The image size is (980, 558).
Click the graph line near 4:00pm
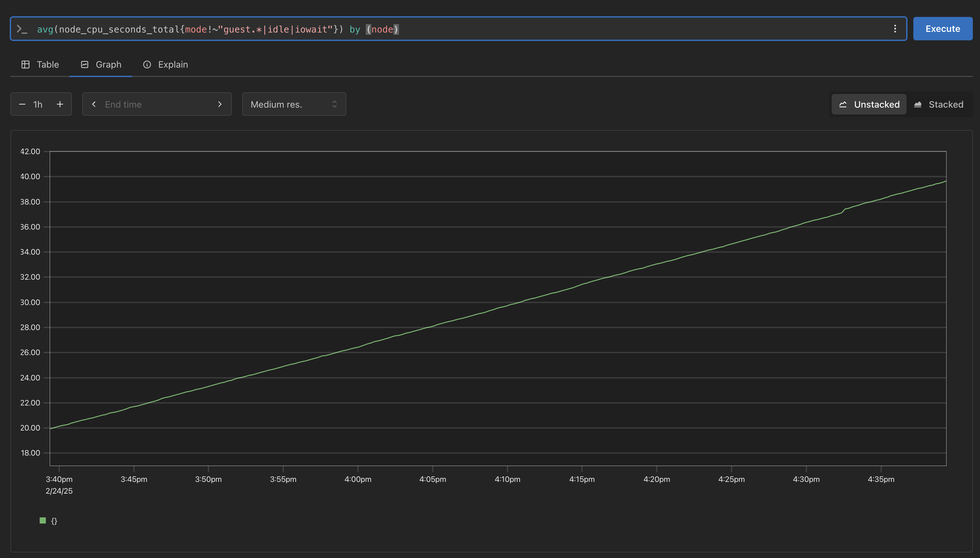[358, 347]
